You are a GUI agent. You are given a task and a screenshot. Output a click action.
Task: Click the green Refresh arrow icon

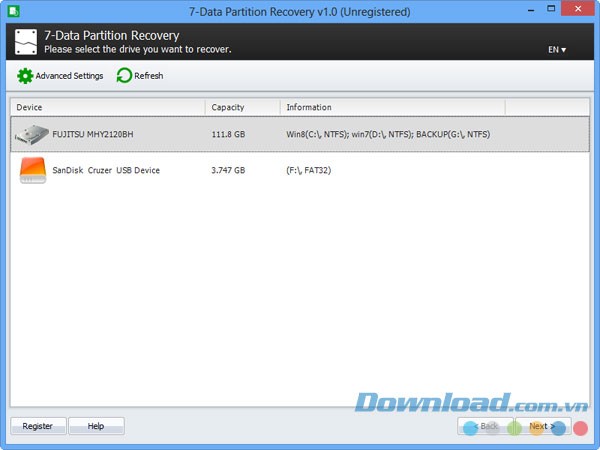click(124, 75)
